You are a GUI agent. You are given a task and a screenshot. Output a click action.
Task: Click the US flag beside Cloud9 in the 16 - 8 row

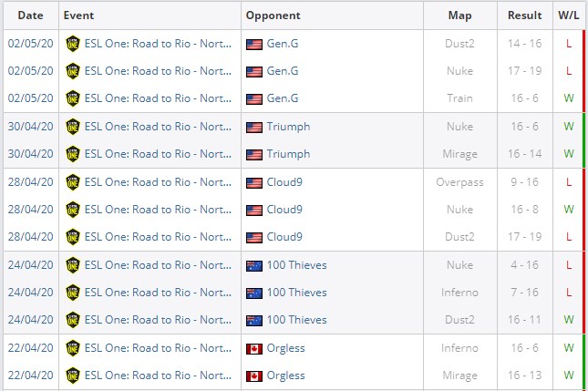254,210
